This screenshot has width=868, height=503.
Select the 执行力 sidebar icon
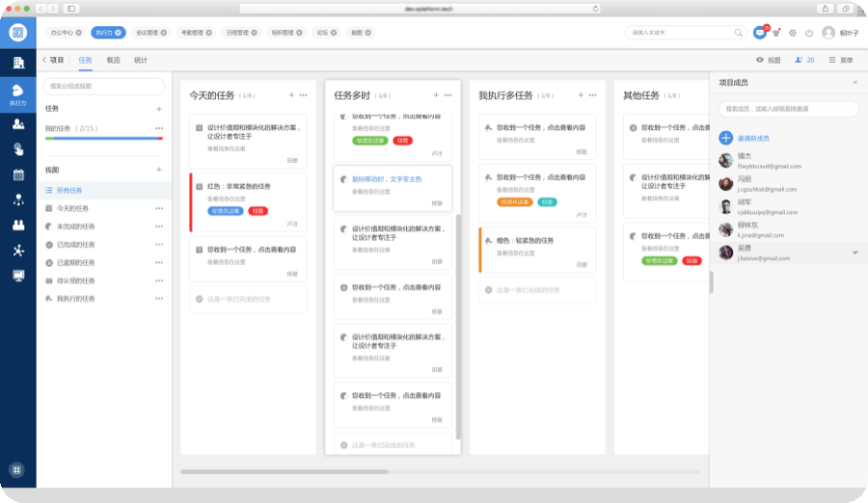[x=18, y=94]
